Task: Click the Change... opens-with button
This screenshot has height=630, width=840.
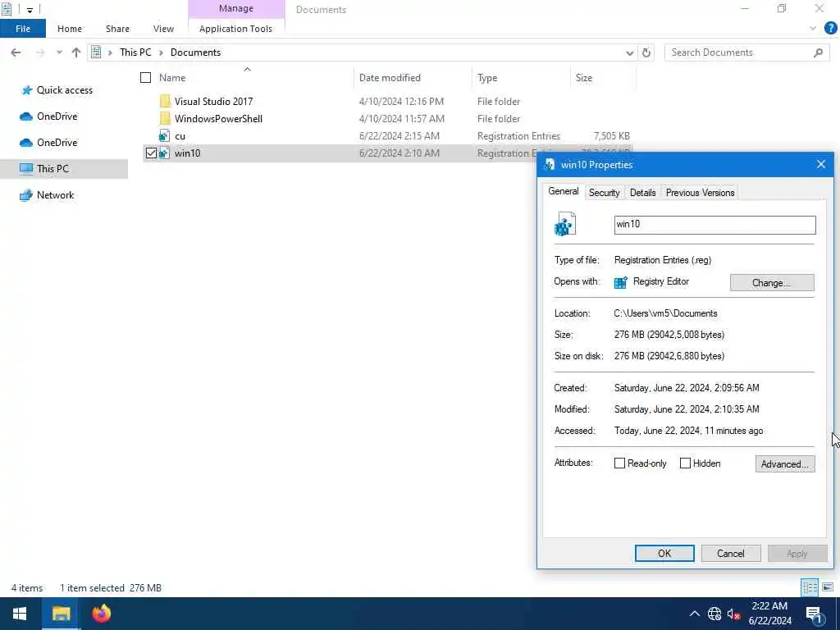Action: pyautogui.click(x=771, y=282)
